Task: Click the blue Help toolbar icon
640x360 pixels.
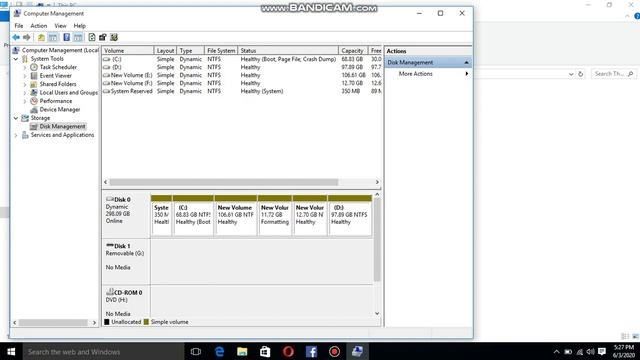Action: 67,38
